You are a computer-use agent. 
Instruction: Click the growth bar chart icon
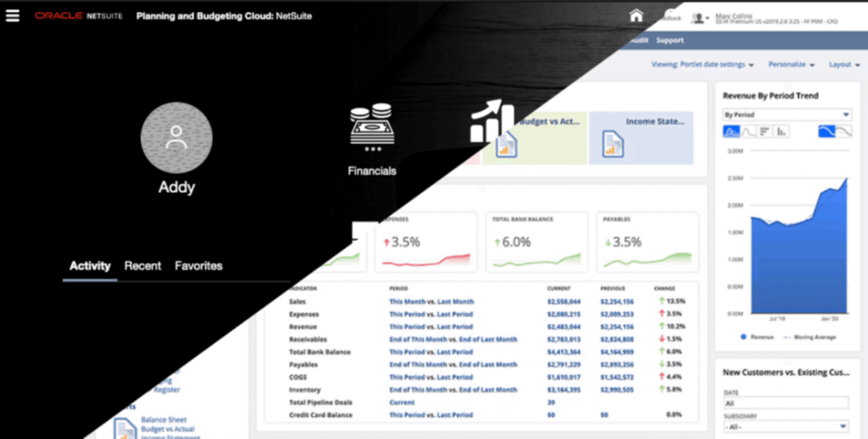click(x=492, y=122)
